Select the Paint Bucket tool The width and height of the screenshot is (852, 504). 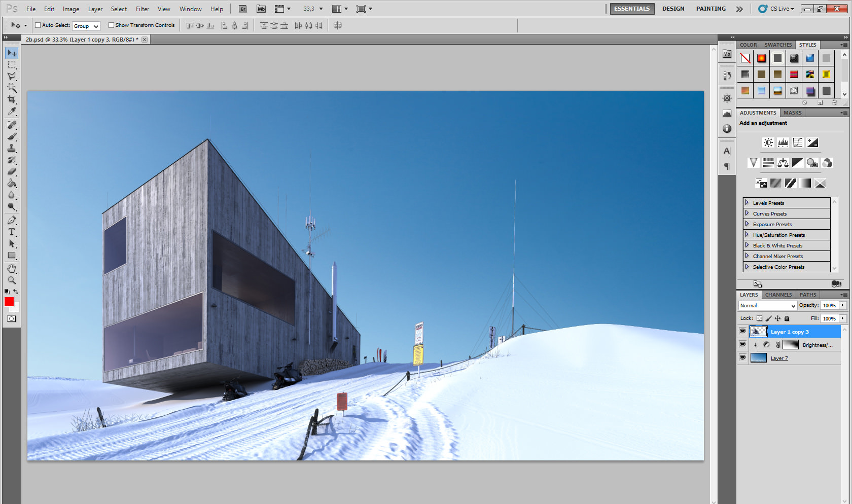[x=12, y=183]
